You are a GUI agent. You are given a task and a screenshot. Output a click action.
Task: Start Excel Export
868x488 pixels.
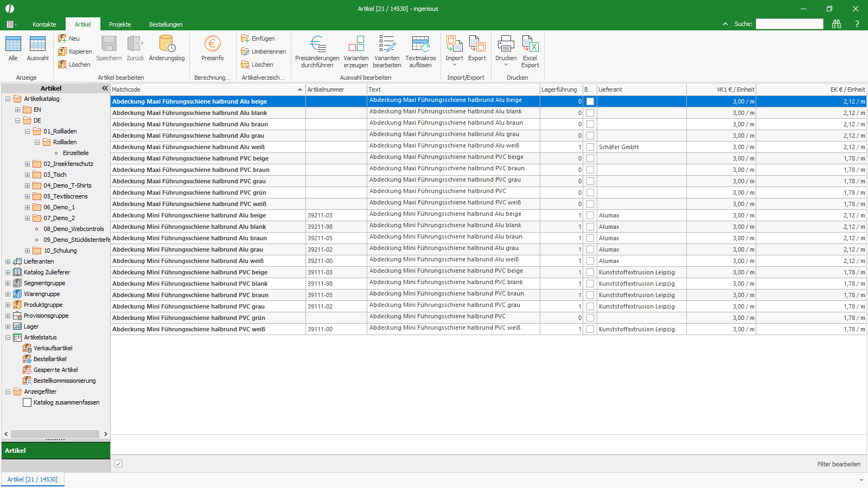click(x=530, y=52)
